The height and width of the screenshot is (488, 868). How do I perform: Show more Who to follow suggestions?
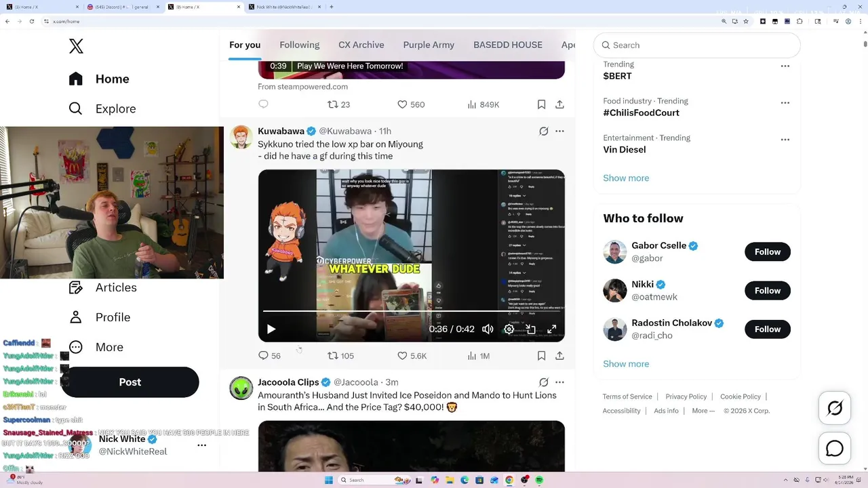click(x=626, y=364)
